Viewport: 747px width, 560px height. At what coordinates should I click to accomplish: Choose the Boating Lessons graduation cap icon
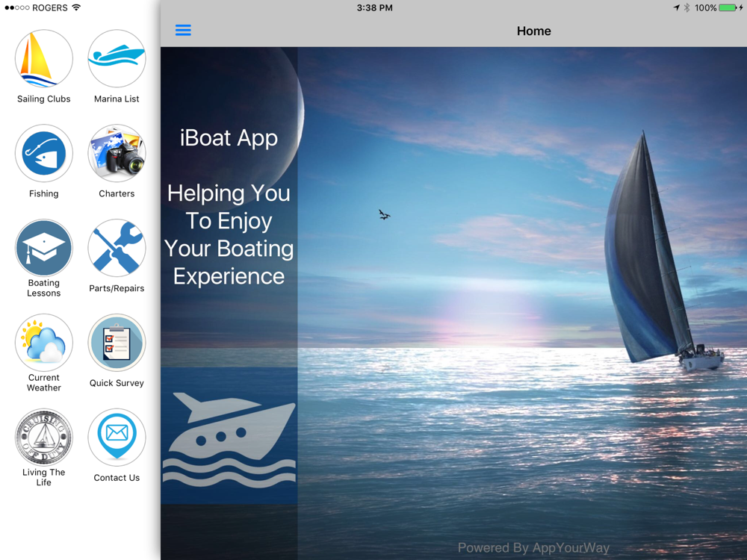pyautogui.click(x=43, y=249)
